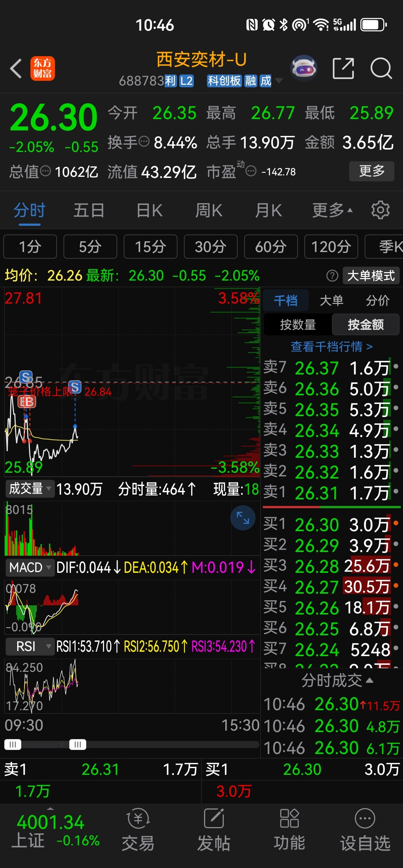Open the 大单 tab
The width and height of the screenshot is (403, 868).
point(331,300)
